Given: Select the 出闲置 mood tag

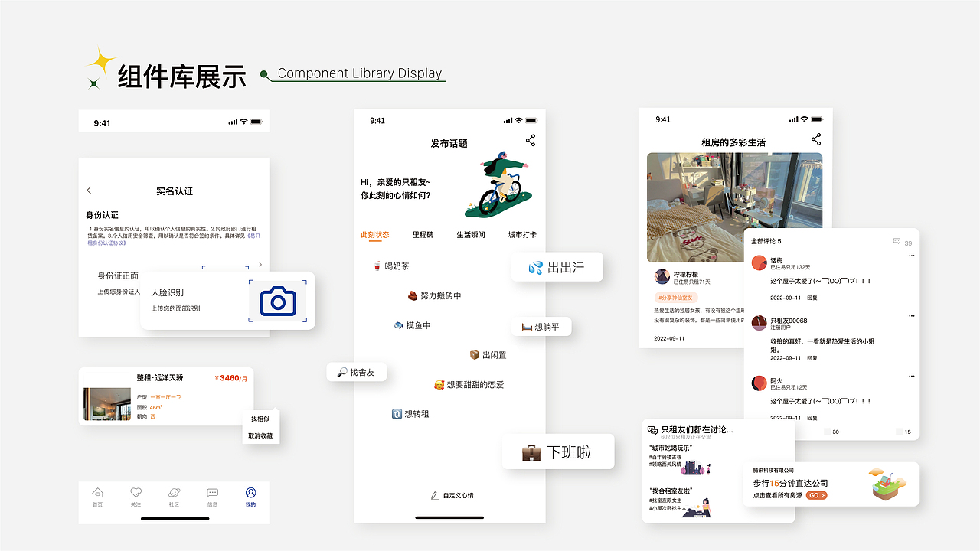Looking at the screenshot, I should (488, 355).
